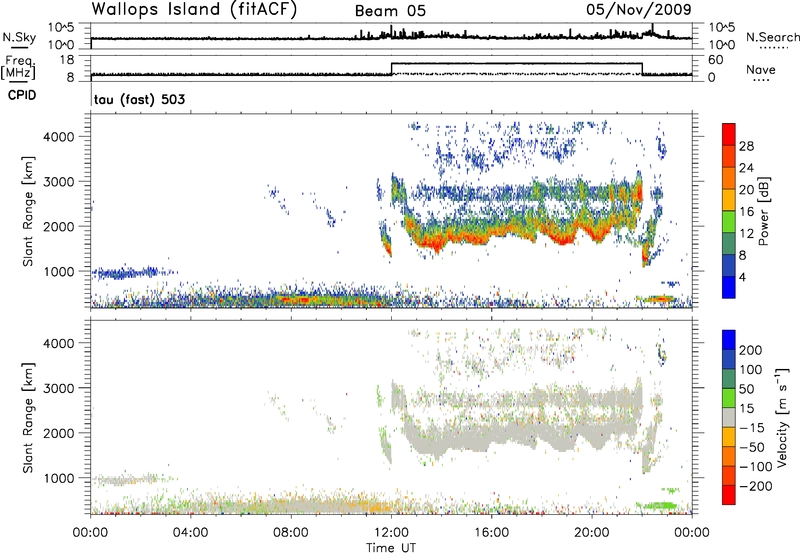Click the raised frequency step in the frequency panel

516,63
